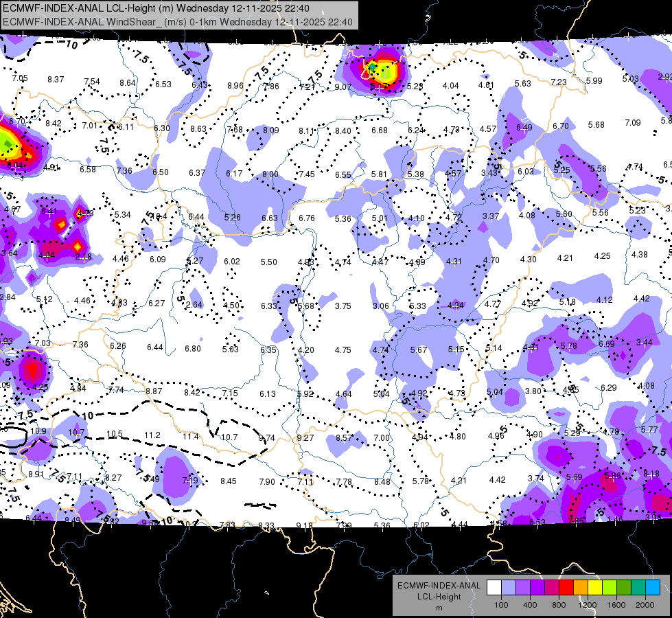This screenshot has height=618, width=672.
Task: Click the wind shear value '3.44'
Action: point(645,342)
